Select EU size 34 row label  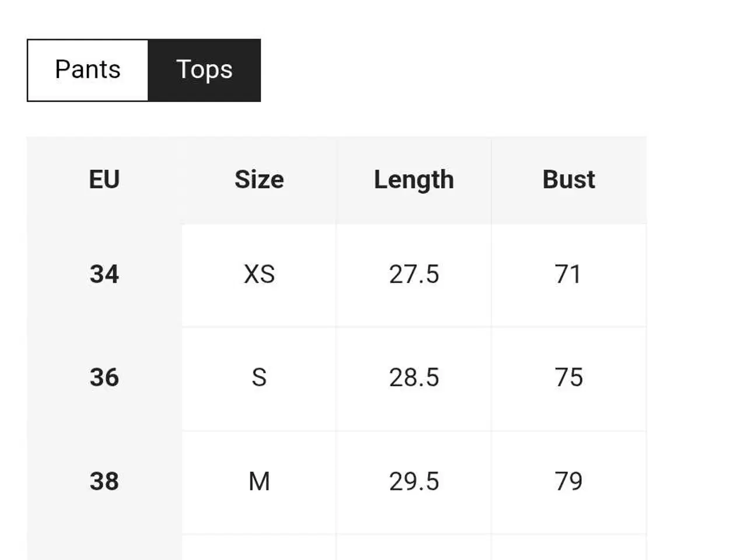pos(104,275)
